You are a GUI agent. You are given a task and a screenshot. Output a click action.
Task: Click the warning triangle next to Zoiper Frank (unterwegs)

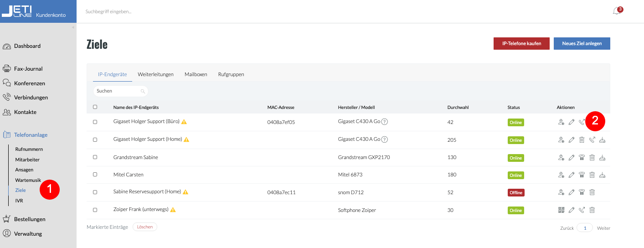tap(173, 210)
